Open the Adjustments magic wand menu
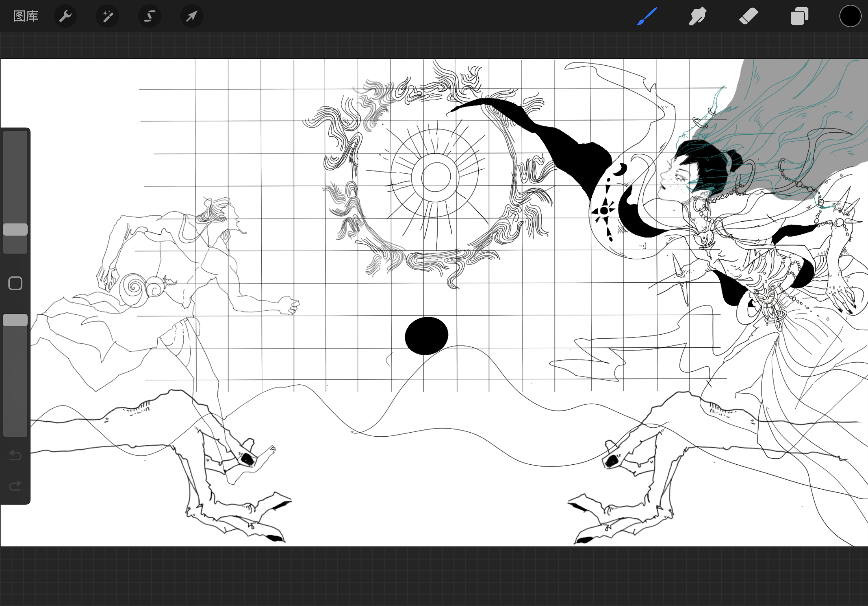The width and height of the screenshot is (868, 606). click(108, 16)
